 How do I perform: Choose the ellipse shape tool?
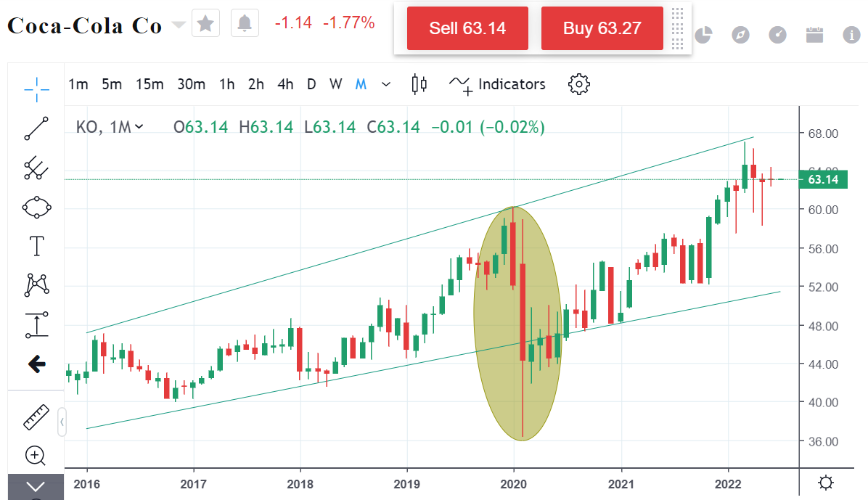(36, 208)
